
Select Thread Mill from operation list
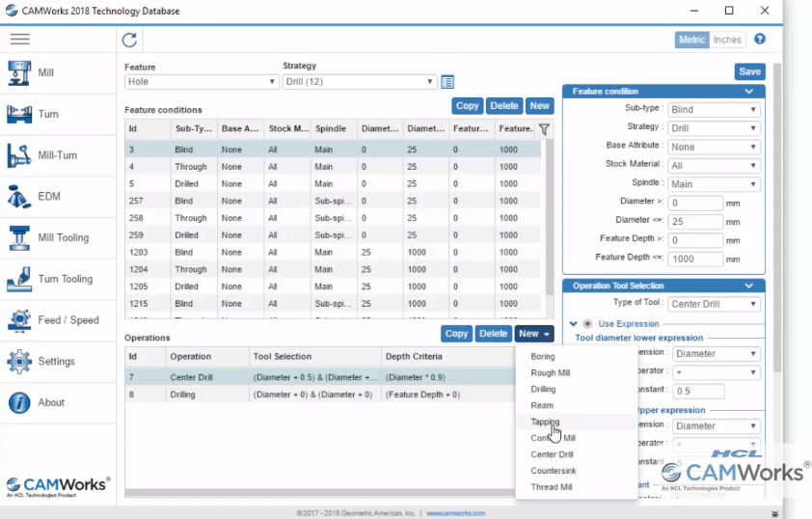(551, 487)
